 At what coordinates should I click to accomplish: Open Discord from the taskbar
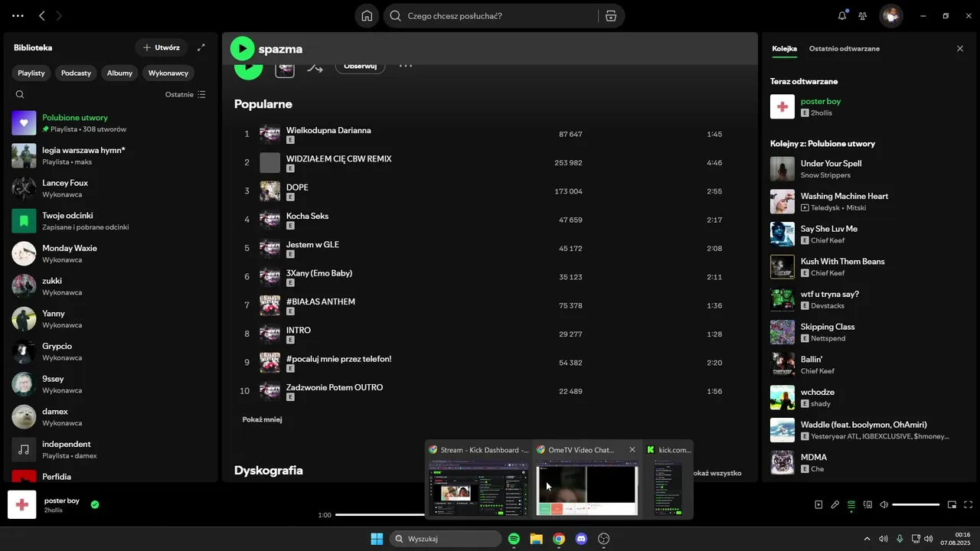click(x=581, y=539)
